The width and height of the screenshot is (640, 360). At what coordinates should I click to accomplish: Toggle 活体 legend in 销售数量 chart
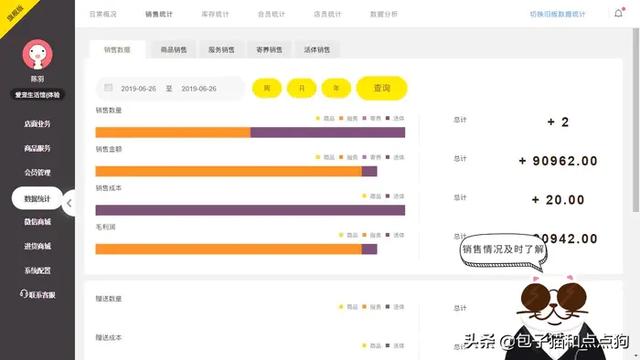pos(395,118)
